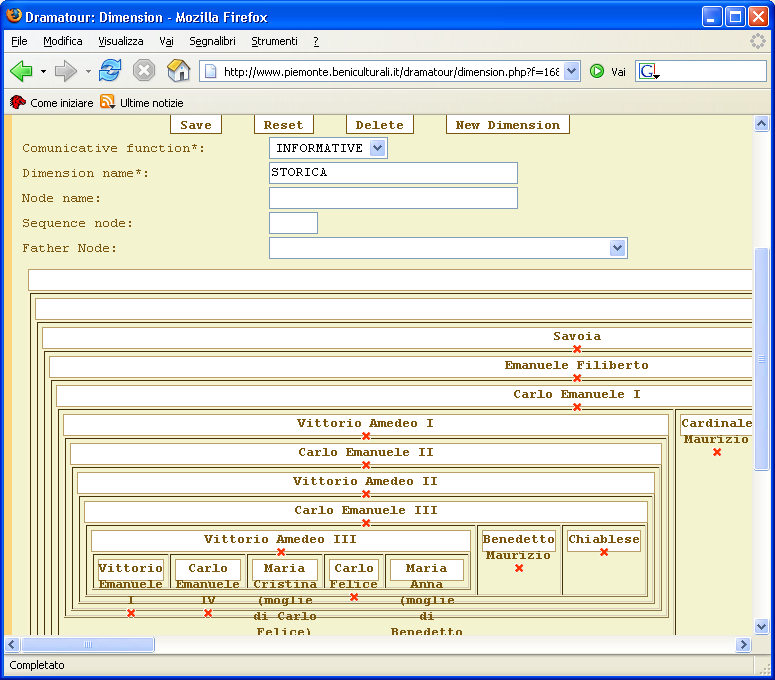Select the Carlo Emanuele II node label
This screenshot has width=775, height=680.
366,452
